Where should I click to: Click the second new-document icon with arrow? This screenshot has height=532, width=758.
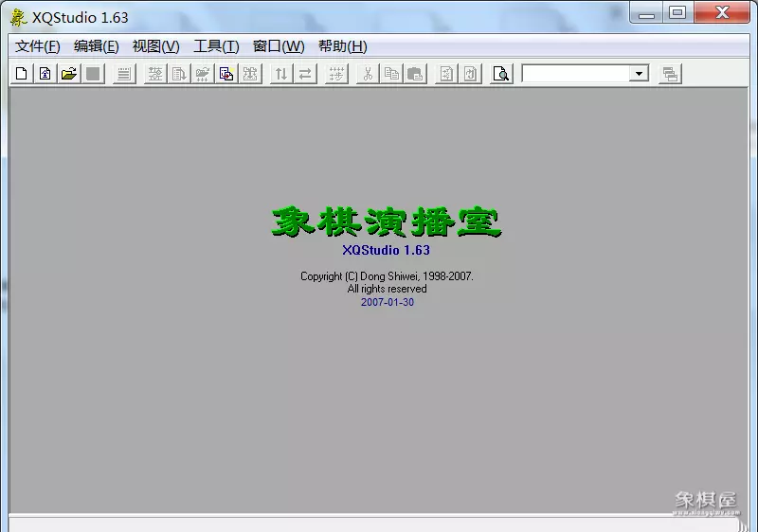pyautogui.click(x=45, y=74)
